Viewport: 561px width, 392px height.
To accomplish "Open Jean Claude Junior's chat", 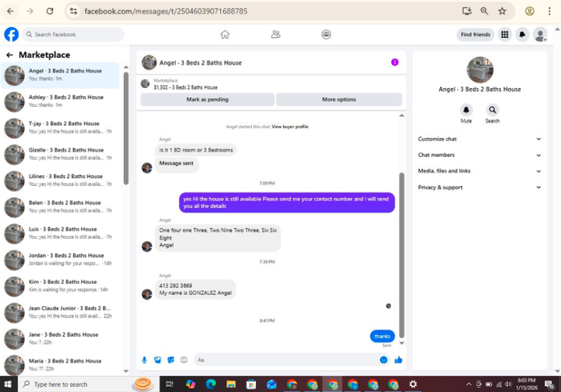I will click(60, 312).
